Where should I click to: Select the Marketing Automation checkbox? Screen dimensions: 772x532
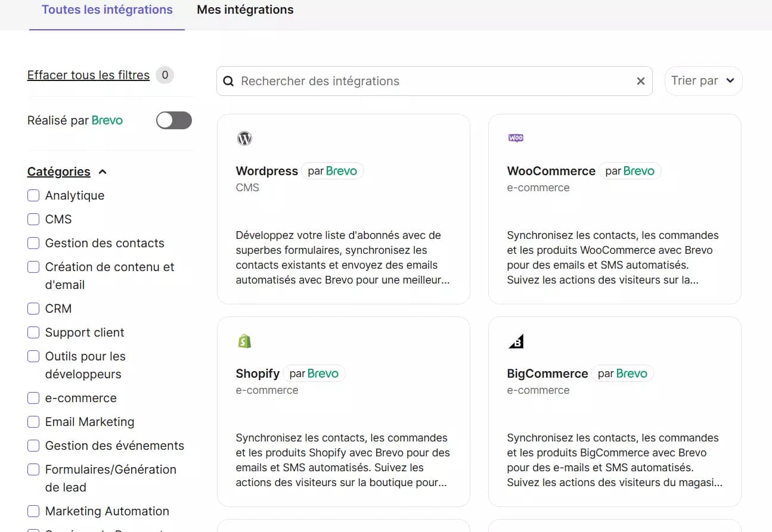[33, 511]
